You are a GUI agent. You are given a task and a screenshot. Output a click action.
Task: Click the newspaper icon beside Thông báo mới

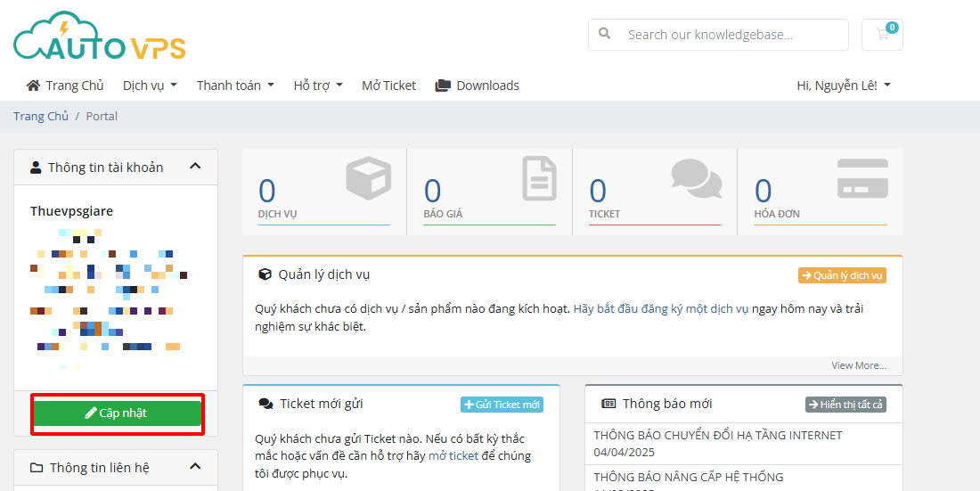[x=608, y=404]
